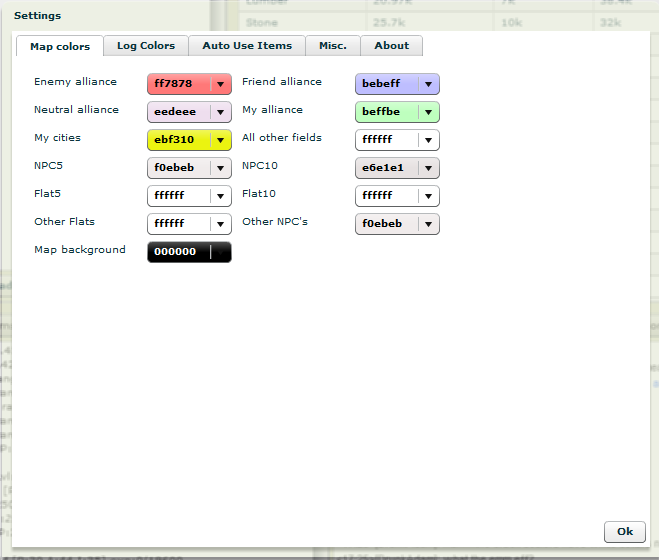The width and height of the screenshot is (659, 560).
Task: Open the Enemy alliance color dropdown arrow
Action: coord(220,85)
